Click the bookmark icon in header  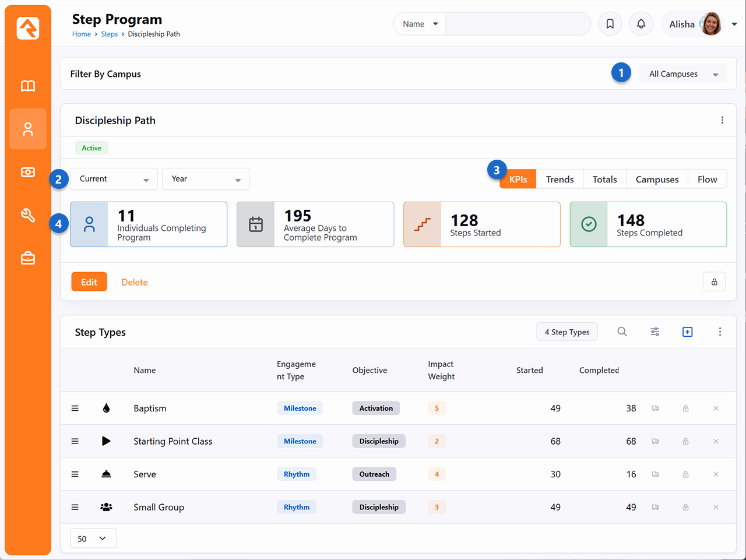click(610, 24)
